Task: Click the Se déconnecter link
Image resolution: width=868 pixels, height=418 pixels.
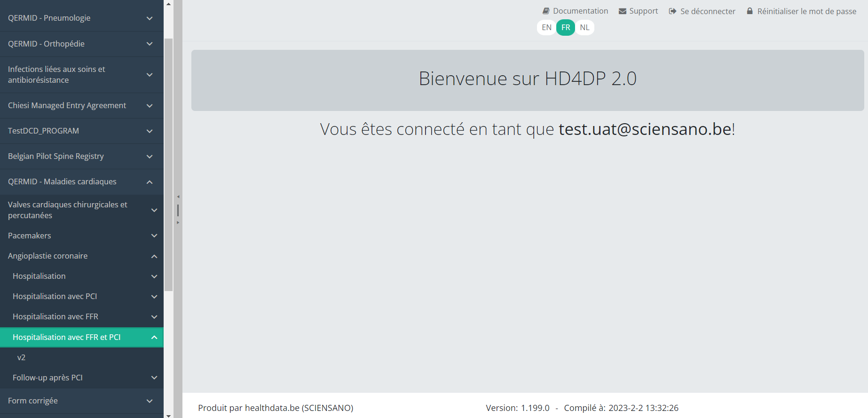Action: click(708, 11)
